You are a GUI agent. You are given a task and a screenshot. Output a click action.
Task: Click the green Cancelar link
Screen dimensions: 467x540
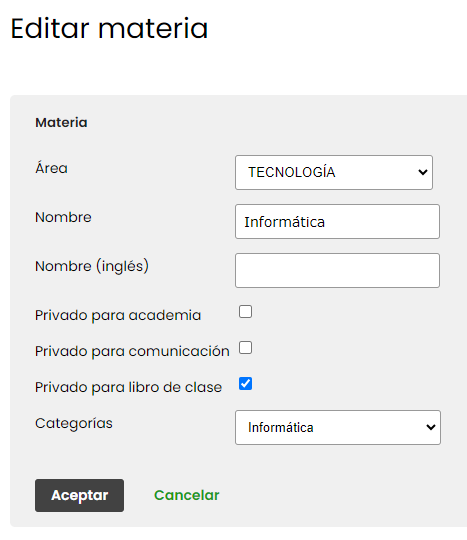187,495
